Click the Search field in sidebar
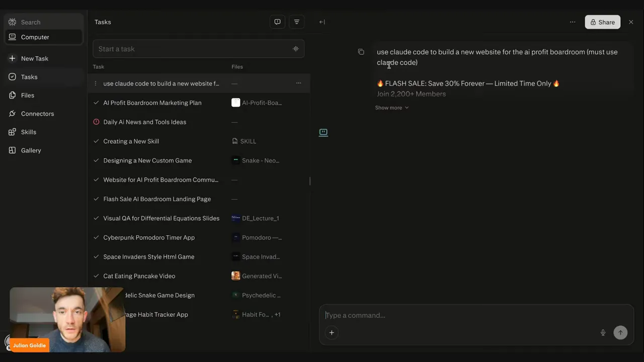Screen dimensions: 644x362 pyautogui.click(x=43, y=22)
